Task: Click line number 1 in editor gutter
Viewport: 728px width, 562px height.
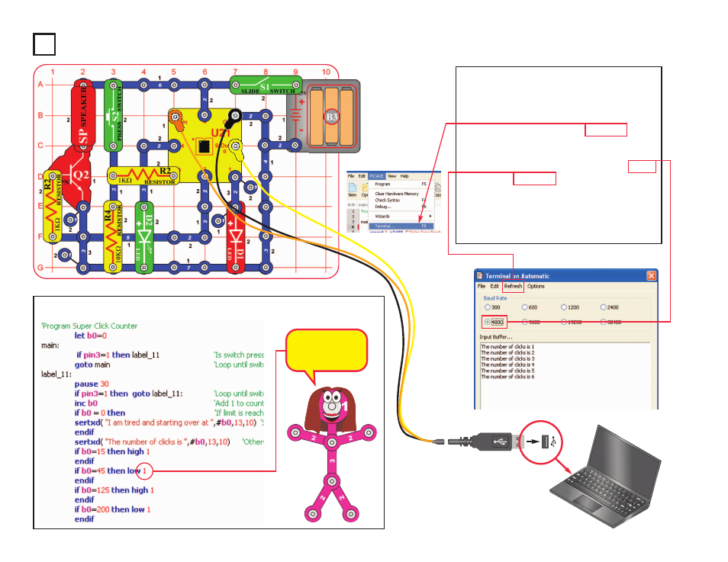Action: [353, 211]
